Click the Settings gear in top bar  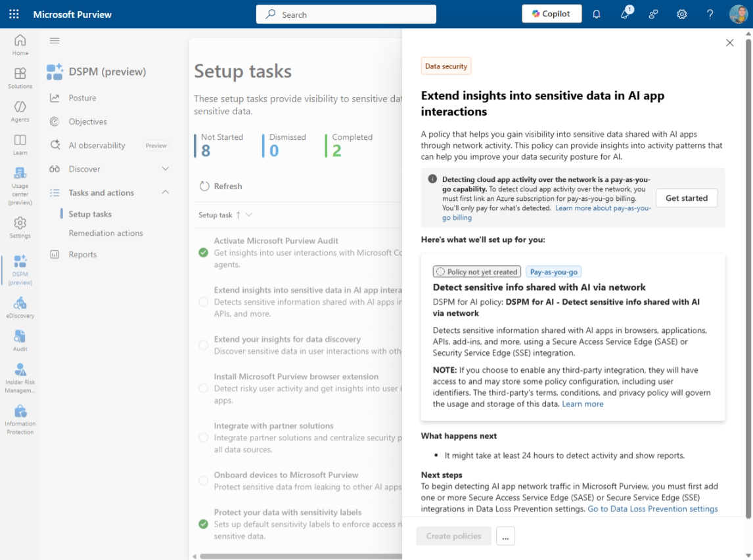[682, 14]
